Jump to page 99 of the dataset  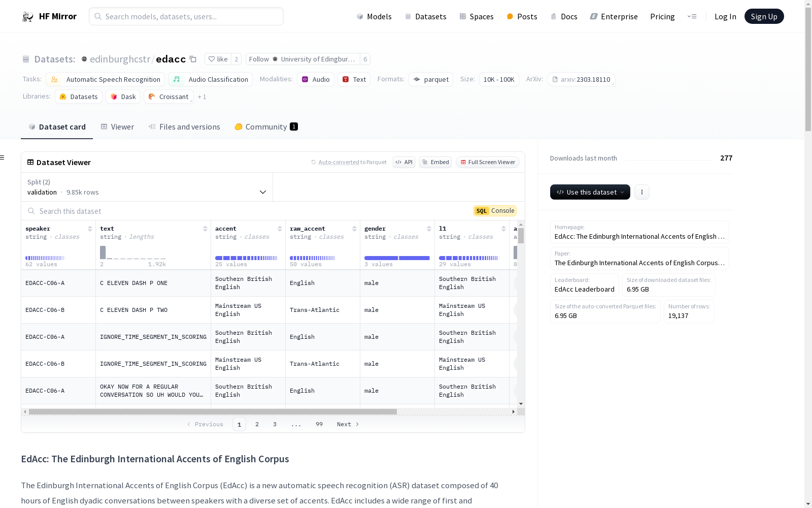[319, 424]
